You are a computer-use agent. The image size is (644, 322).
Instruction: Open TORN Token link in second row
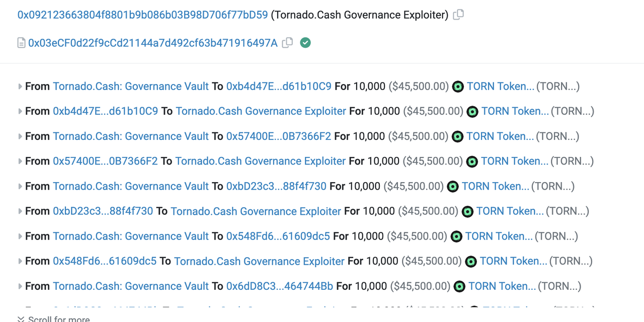tap(515, 111)
